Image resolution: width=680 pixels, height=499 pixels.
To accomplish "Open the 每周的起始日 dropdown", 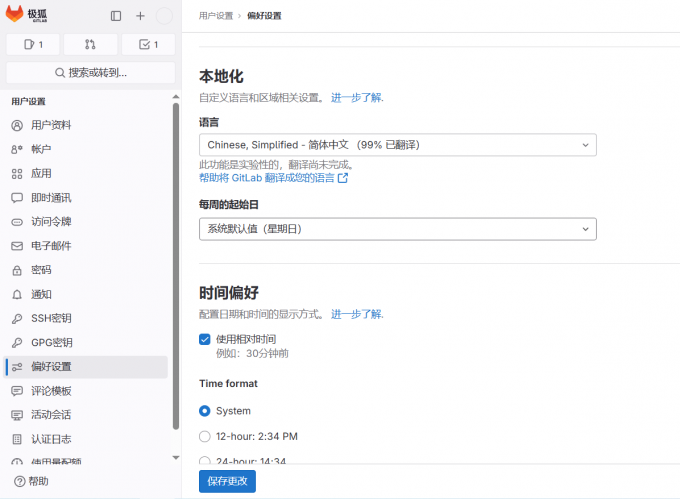I will coord(398,229).
